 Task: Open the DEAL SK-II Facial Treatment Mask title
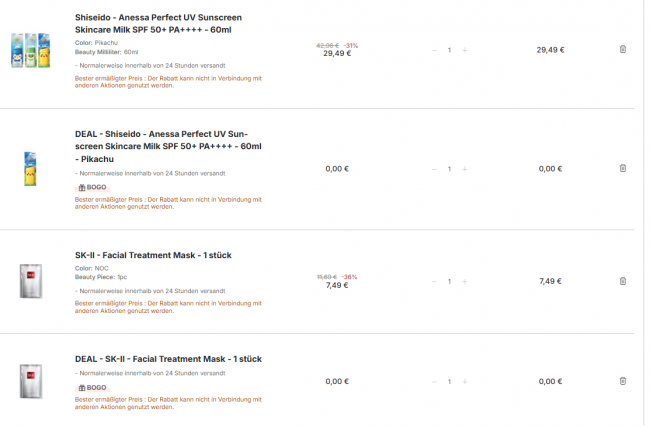click(x=168, y=359)
